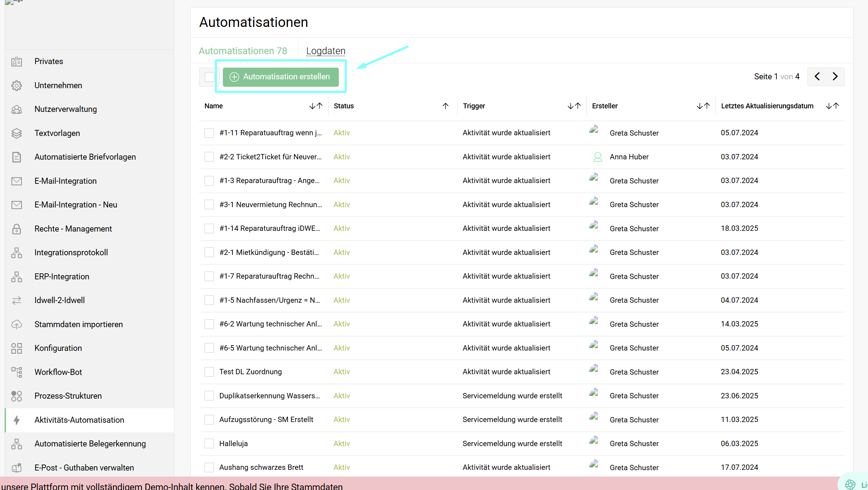Click the Workflow-Bot icon
This screenshot has height=490, width=868.
point(17,372)
